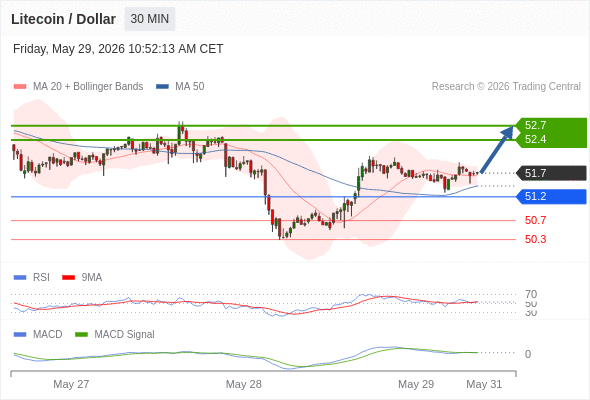Click the May 31 date axis label

[484, 384]
